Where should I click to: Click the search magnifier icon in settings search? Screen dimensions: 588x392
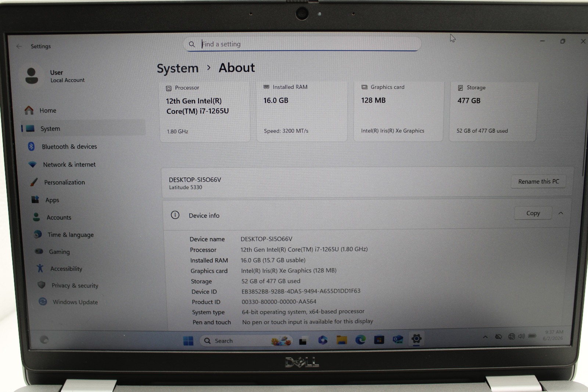192,44
